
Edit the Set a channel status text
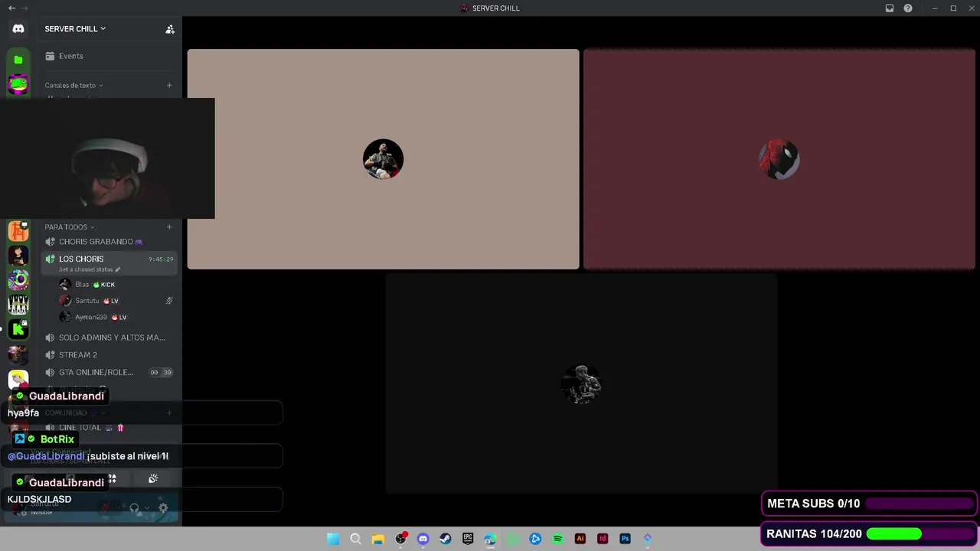[x=90, y=270]
